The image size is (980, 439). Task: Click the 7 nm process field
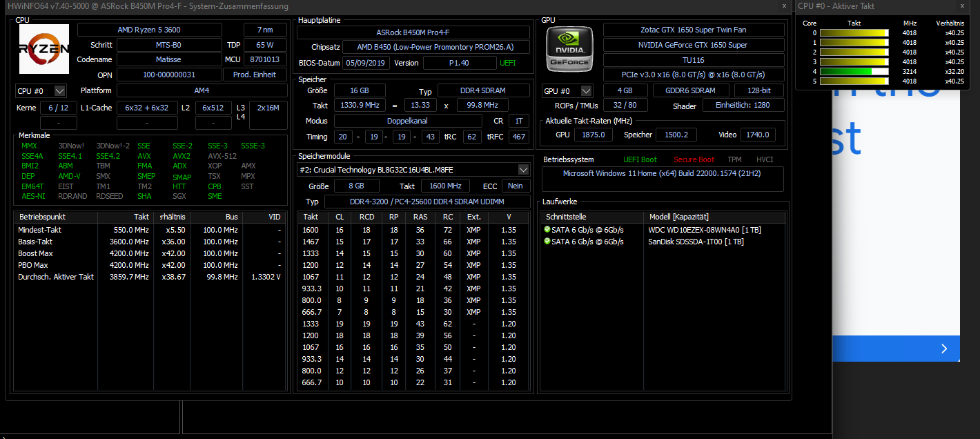266,30
